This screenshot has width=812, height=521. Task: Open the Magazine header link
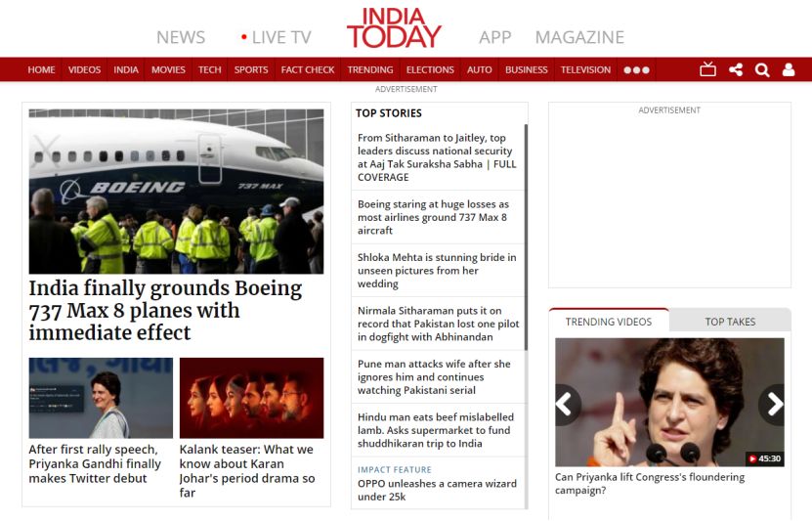[x=579, y=37]
